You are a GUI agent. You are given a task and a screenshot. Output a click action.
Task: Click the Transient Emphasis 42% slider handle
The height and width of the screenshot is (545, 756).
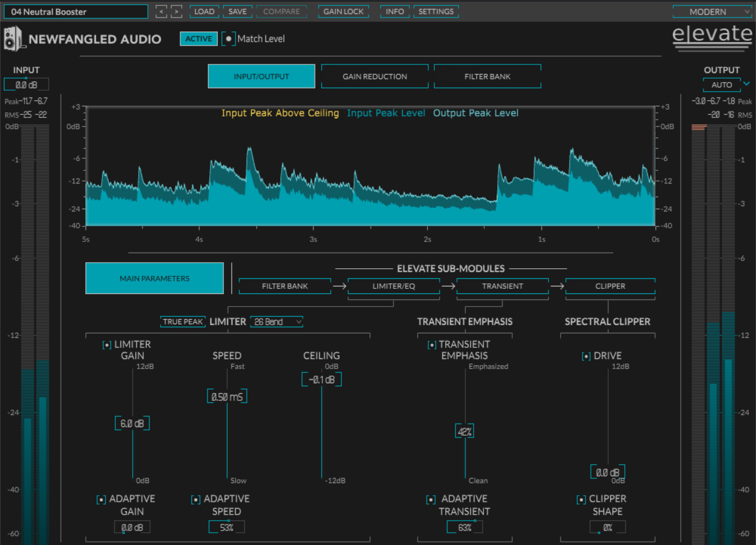coord(465,432)
